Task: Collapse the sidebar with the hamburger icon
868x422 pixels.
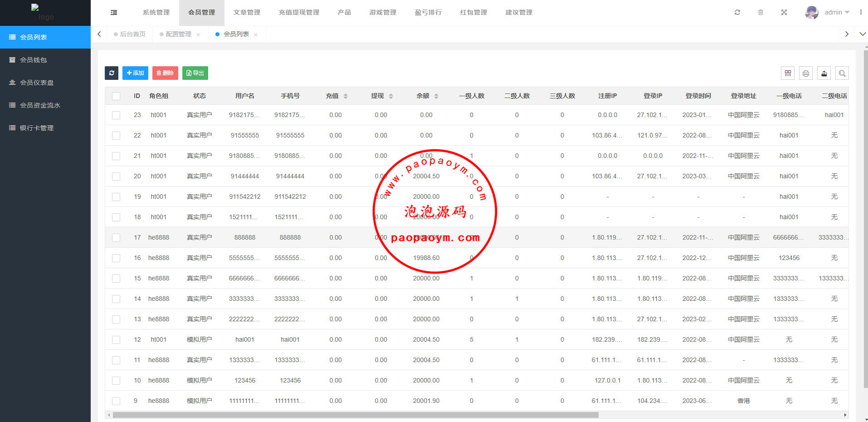Action: 114,13
